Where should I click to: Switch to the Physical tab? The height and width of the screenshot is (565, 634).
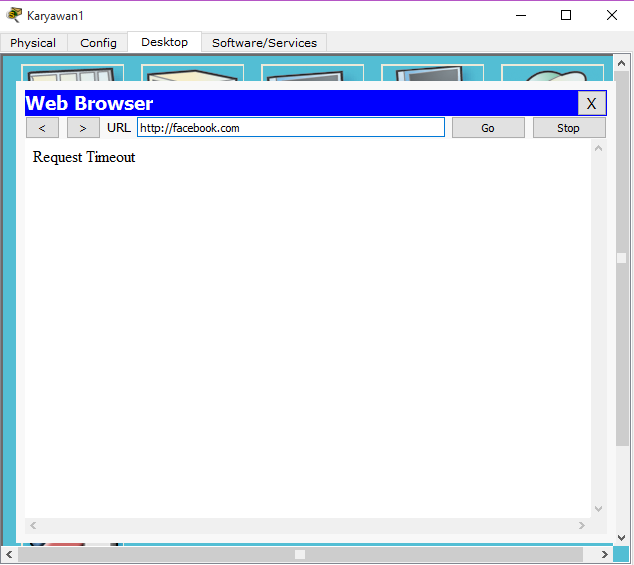(33, 43)
